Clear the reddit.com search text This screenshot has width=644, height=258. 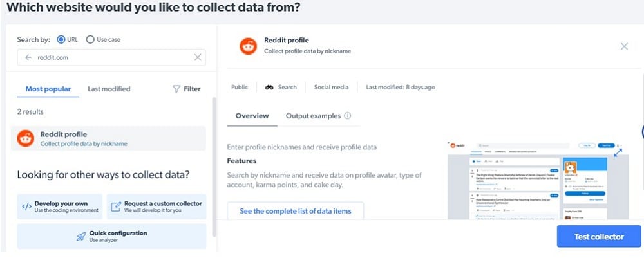198,58
